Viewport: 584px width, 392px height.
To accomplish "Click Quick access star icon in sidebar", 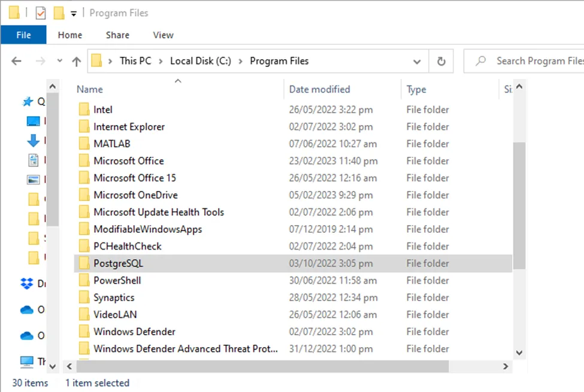I will coord(28,102).
